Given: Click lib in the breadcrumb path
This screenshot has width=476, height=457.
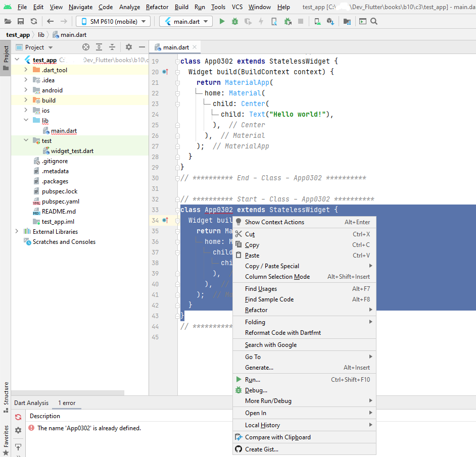Looking at the screenshot, I should click(x=41, y=35).
